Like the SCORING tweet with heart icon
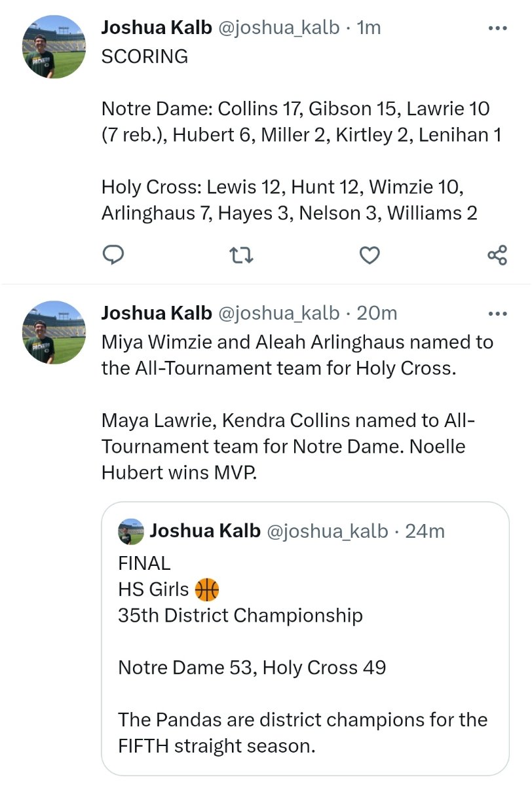This screenshot has width=532, height=786. point(370,255)
